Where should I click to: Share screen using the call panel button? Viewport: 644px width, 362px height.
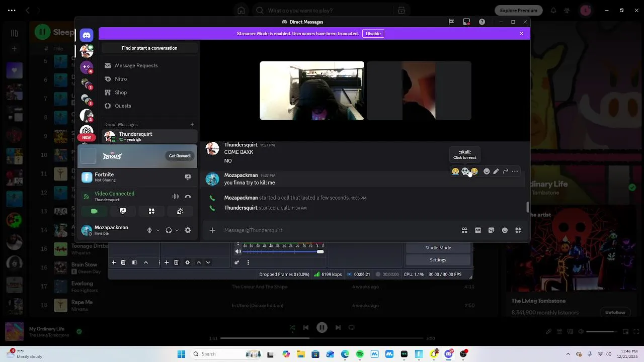point(123,211)
